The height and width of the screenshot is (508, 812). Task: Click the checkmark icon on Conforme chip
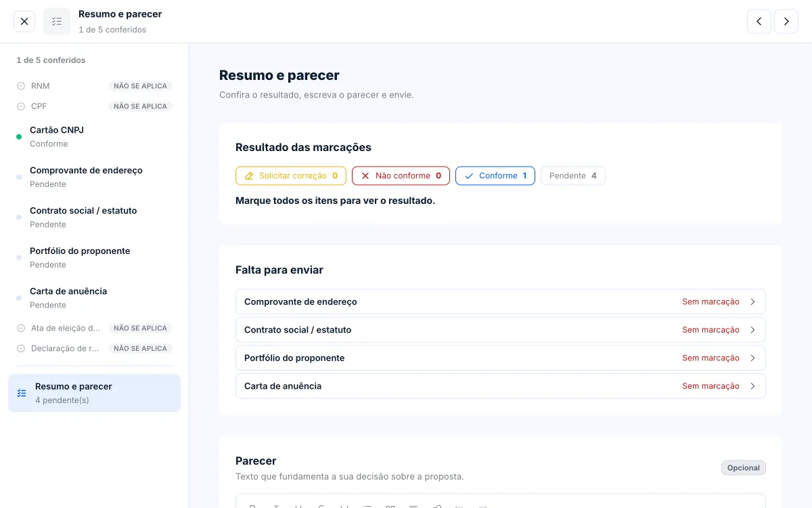click(x=469, y=175)
